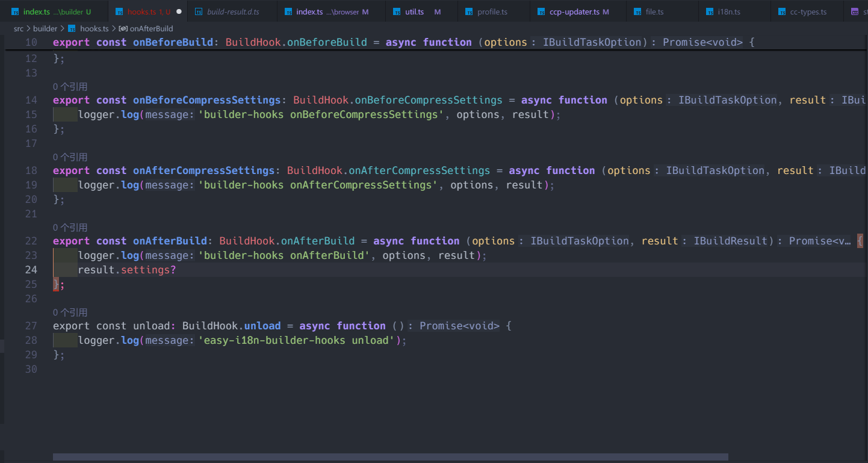Open the ccp-updater.ts tab
This screenshot has width=868, height=463.
pyautogui.click(x=574, y=12)
